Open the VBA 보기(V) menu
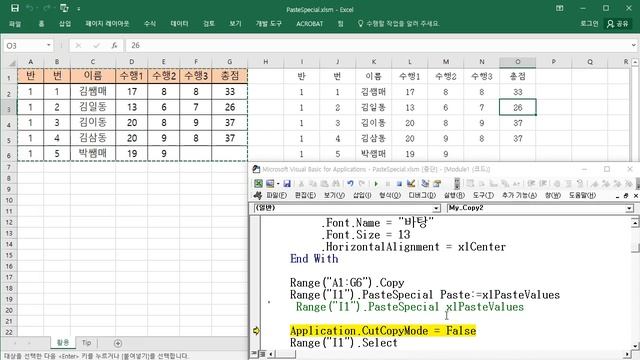Screen dimensions: 640x360 point(334,196)
